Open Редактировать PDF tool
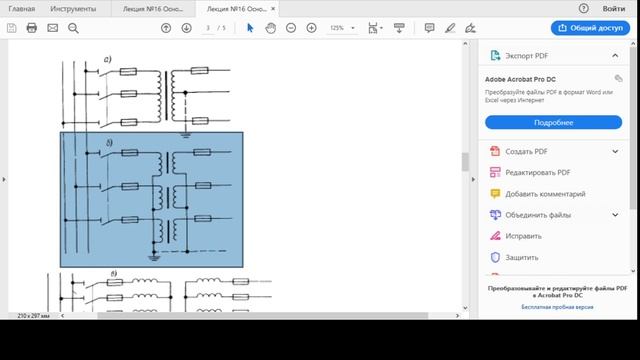This screenshot has height=360, width=640. point(538,173)
